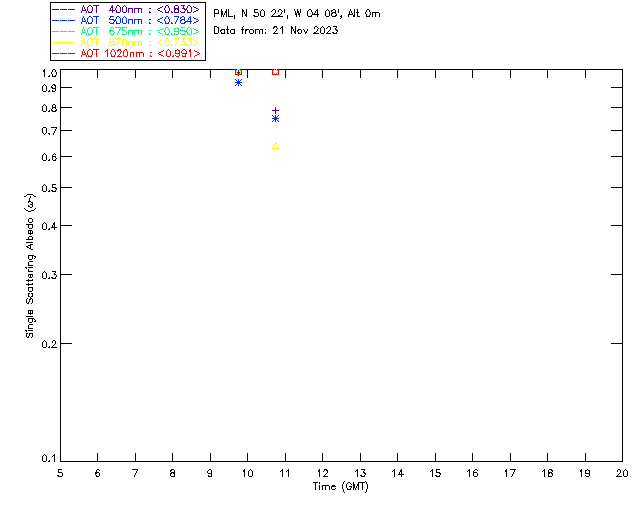Select the legend text 'AOT 500nm : <0.784>'

(x=140, y=20)
